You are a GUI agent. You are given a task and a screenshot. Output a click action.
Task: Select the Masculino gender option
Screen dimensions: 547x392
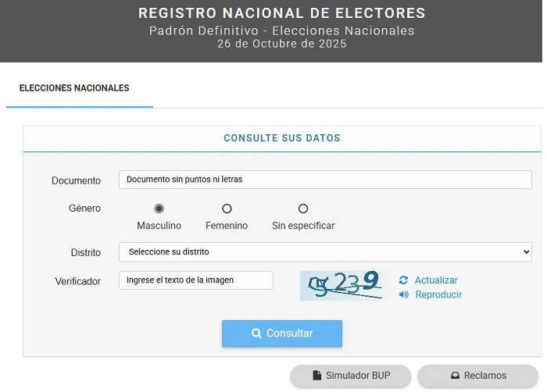159,208
